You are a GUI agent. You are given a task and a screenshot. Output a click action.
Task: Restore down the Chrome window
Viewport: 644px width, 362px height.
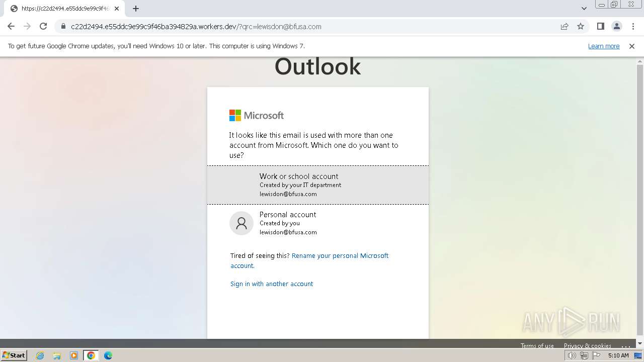click(614, 4)
